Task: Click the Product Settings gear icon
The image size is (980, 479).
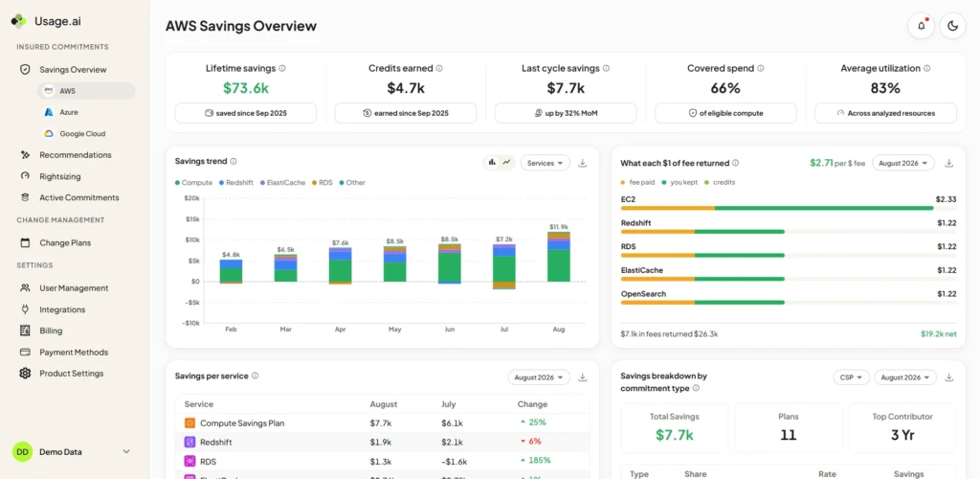Action: (x=25, y=374)
